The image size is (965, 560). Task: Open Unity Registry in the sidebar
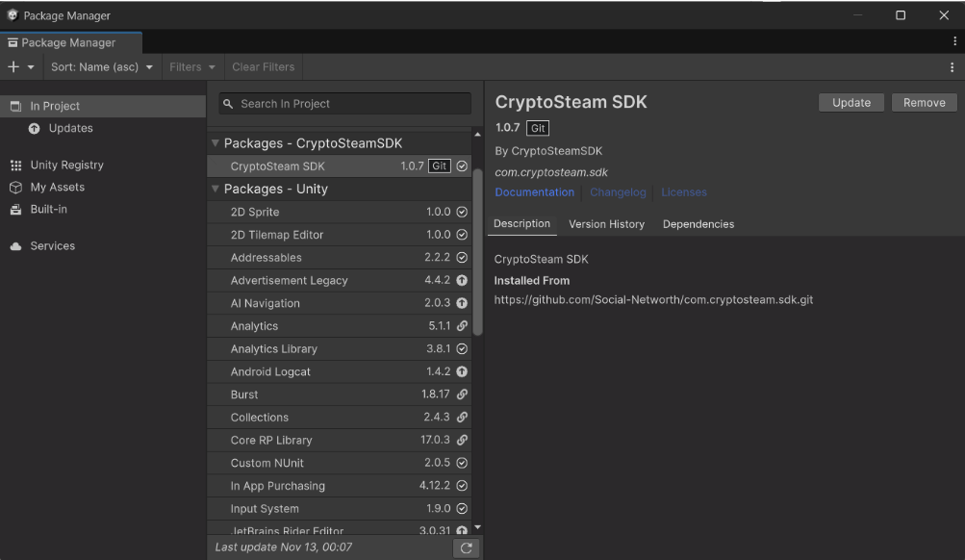coord(103,165)
